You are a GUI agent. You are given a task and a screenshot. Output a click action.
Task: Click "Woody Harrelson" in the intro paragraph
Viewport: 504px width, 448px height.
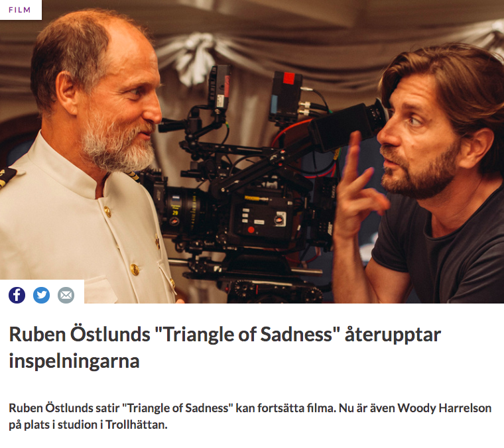click(444, 408)
